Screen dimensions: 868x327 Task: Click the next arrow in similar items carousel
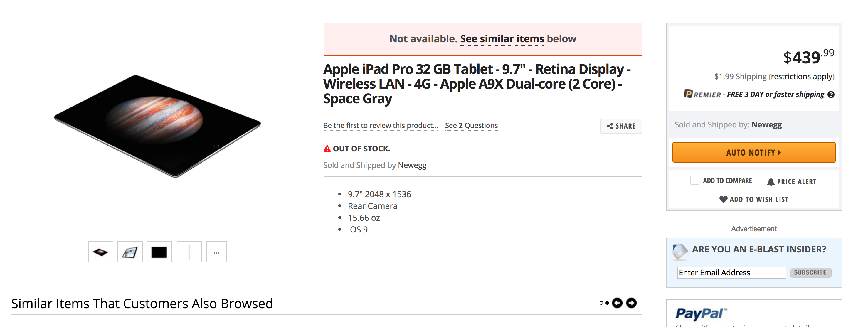pyautogui.click(x=631, y=303)
